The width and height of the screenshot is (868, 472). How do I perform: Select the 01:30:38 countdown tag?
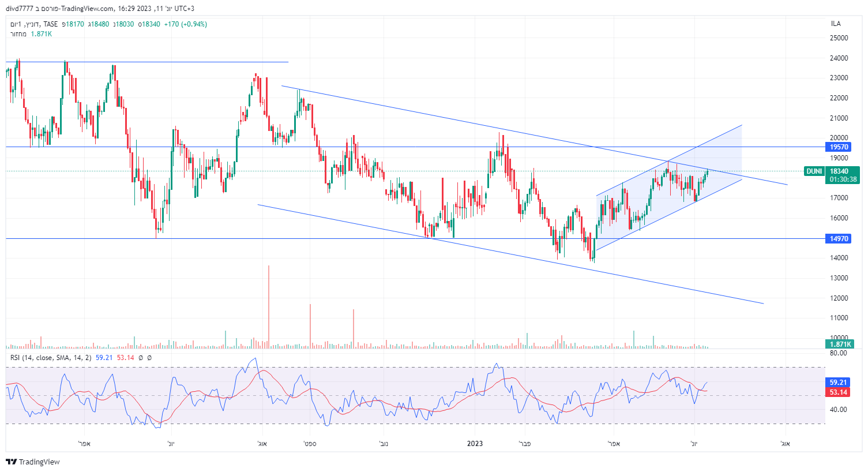click(x=843, y=179)
